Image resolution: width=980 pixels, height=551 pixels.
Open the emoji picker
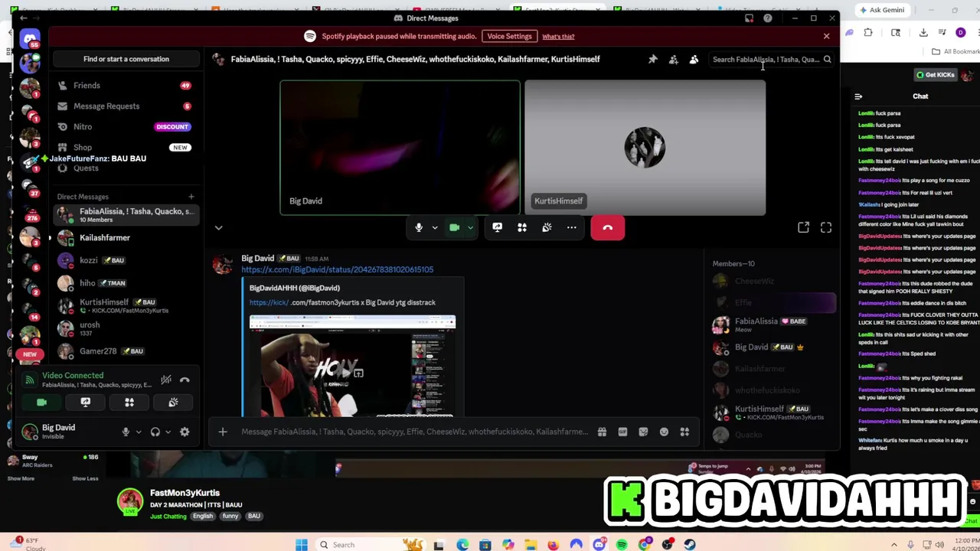click(664, 432)
